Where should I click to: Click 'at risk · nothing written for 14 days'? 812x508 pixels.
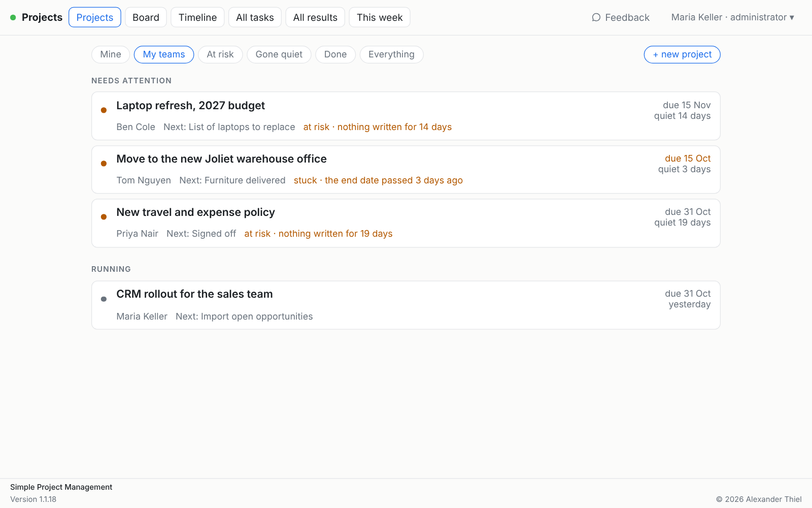pyautogui.click(x=378, y=127)
